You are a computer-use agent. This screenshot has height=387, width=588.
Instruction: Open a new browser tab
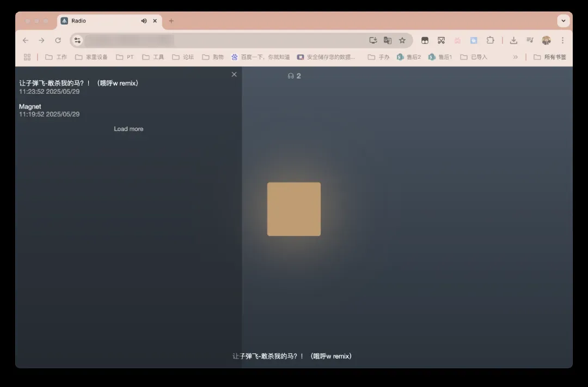171,21
